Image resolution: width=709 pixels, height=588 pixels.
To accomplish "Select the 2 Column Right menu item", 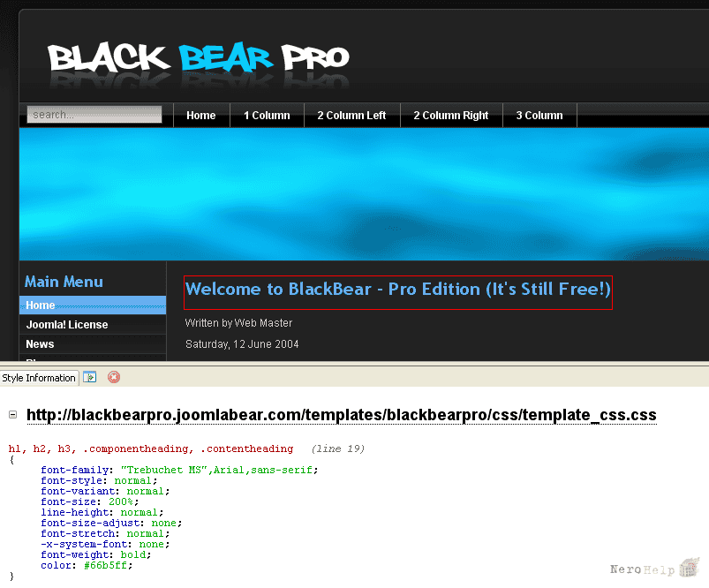I will coord(451,116).
